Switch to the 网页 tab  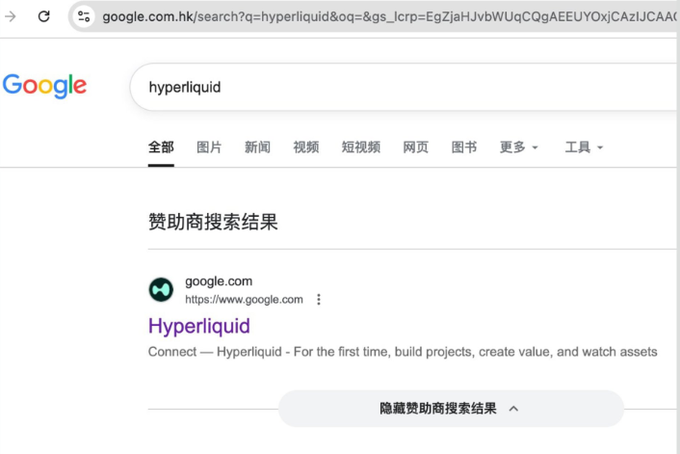[415, 147]
